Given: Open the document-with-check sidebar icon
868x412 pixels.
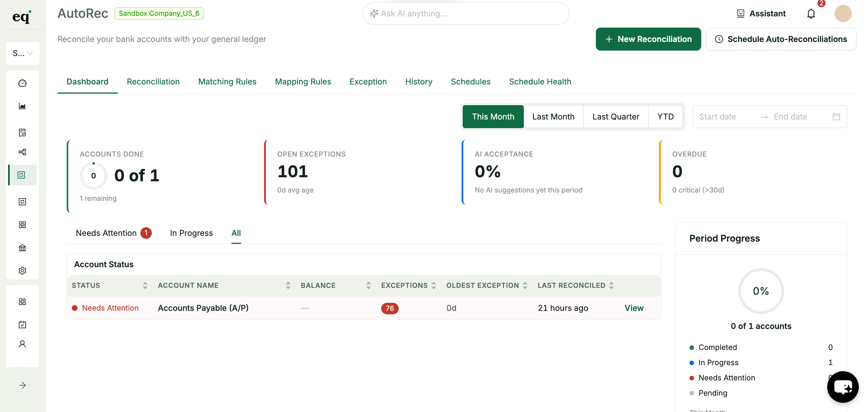Looking at the screenshot, I should [x=22, y=132].
